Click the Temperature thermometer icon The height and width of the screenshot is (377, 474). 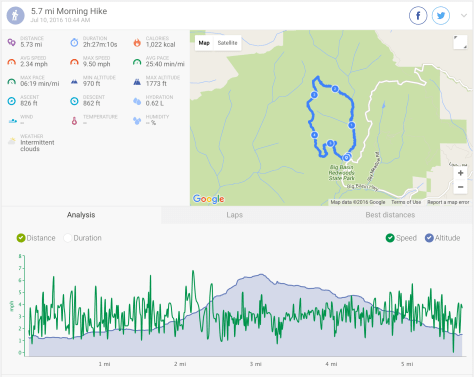(x=74, y=121)
